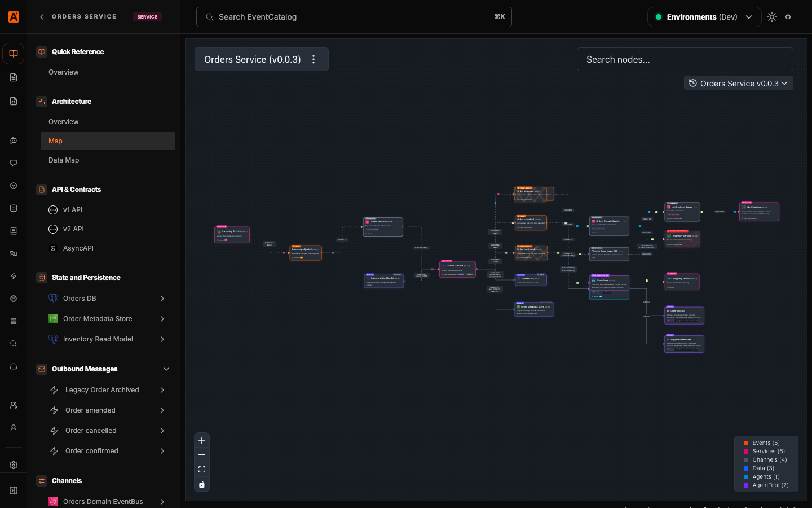
Task: Expand the Orders DB chevron in sidebar
Action: click(162, 299)
